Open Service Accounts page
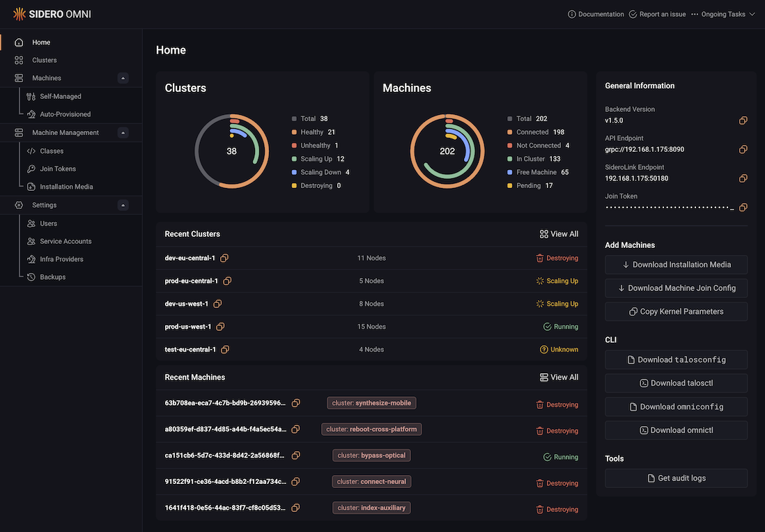765x532 pixels. coord(66,242)
